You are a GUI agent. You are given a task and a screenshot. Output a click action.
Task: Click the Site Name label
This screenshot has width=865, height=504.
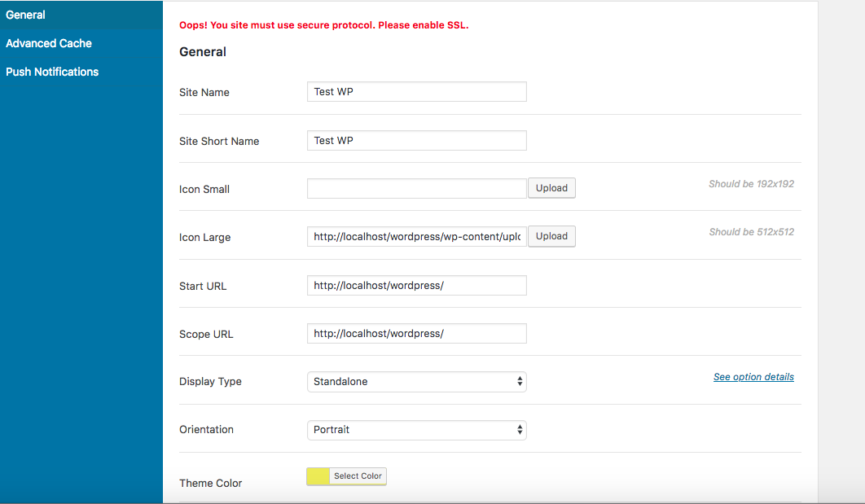pos(204,92)
